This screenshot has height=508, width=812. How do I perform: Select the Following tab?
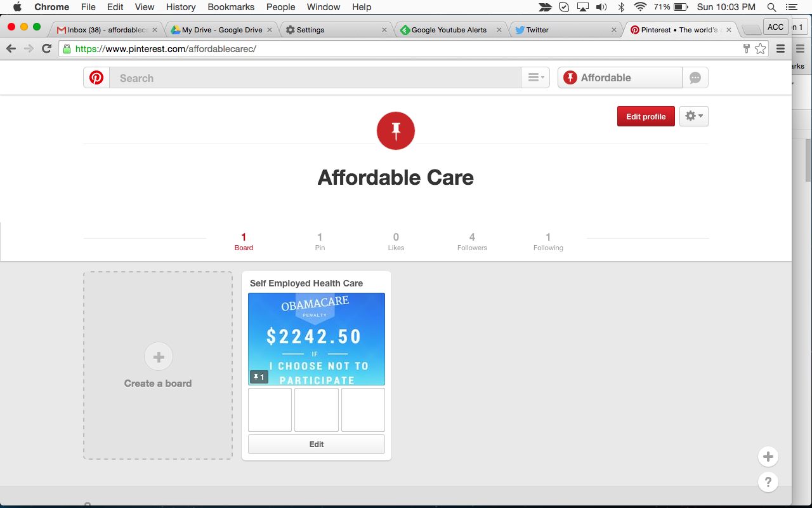(548, 242)
